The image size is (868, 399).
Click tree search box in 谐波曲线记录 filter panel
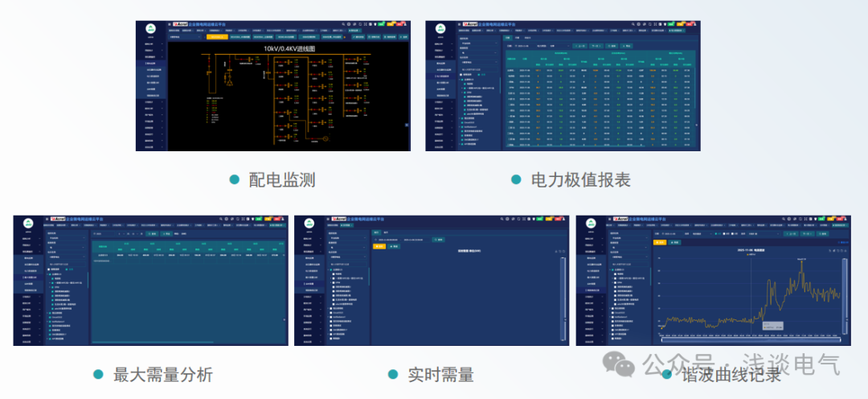(x=629, y=265)
